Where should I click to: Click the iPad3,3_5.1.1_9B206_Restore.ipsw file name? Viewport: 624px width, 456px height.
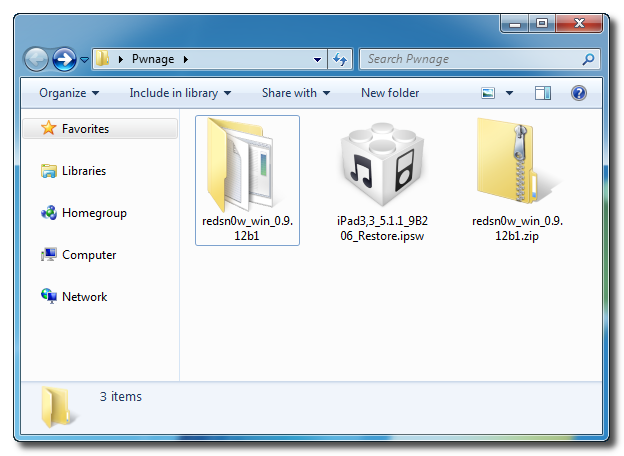click(382, 228)
